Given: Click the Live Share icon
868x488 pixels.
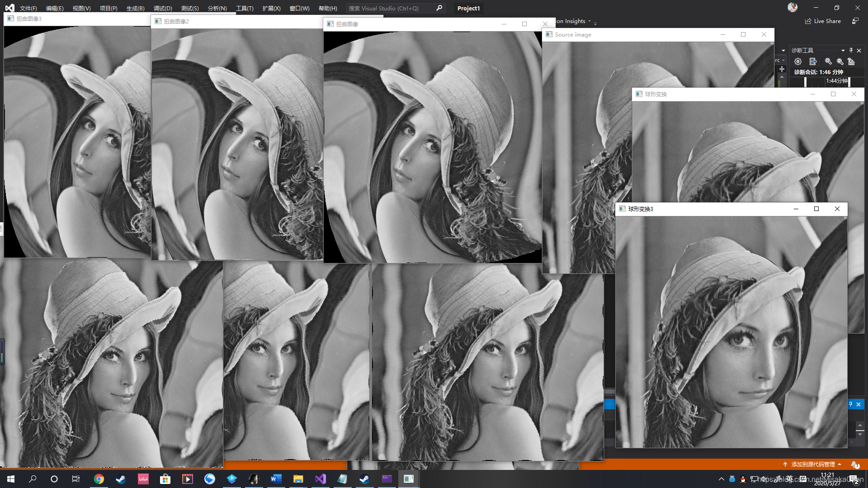Looking at the screenshot, I should tap(808, 21).
